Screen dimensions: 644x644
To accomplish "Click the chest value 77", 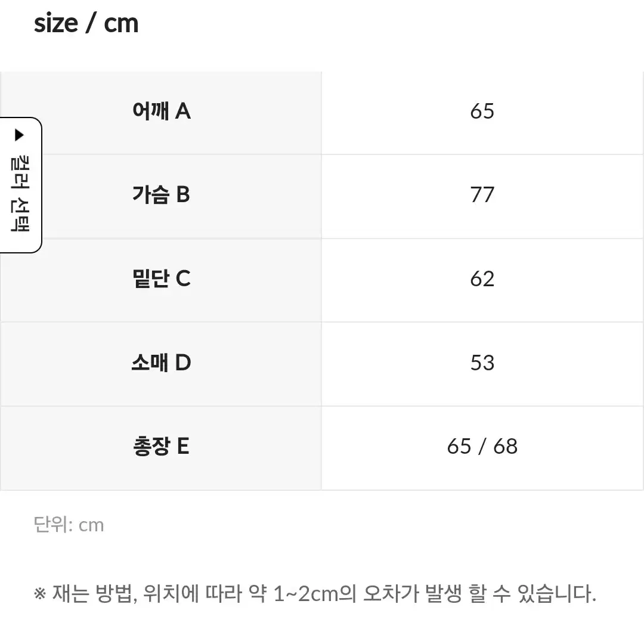I will (482, 194).
